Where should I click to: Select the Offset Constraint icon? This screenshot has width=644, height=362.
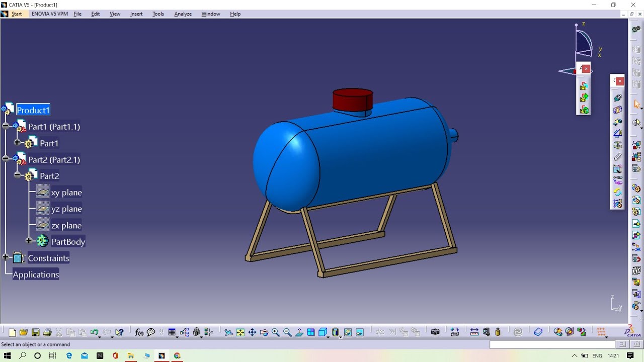coord(618,122)
